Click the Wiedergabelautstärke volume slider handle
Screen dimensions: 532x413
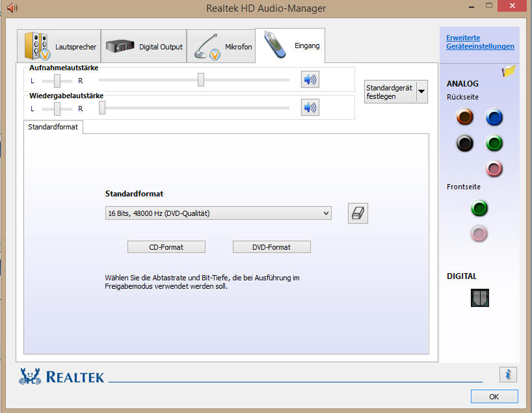click(102, 107)
